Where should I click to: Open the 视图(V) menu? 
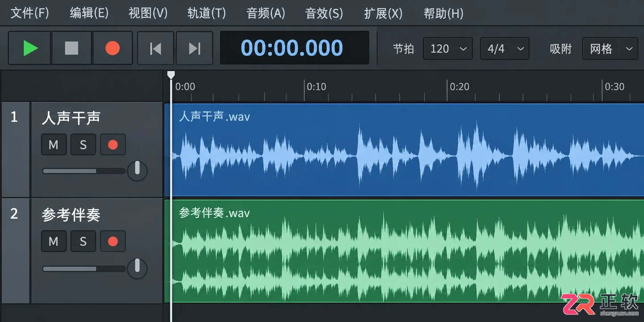point(148,13)
